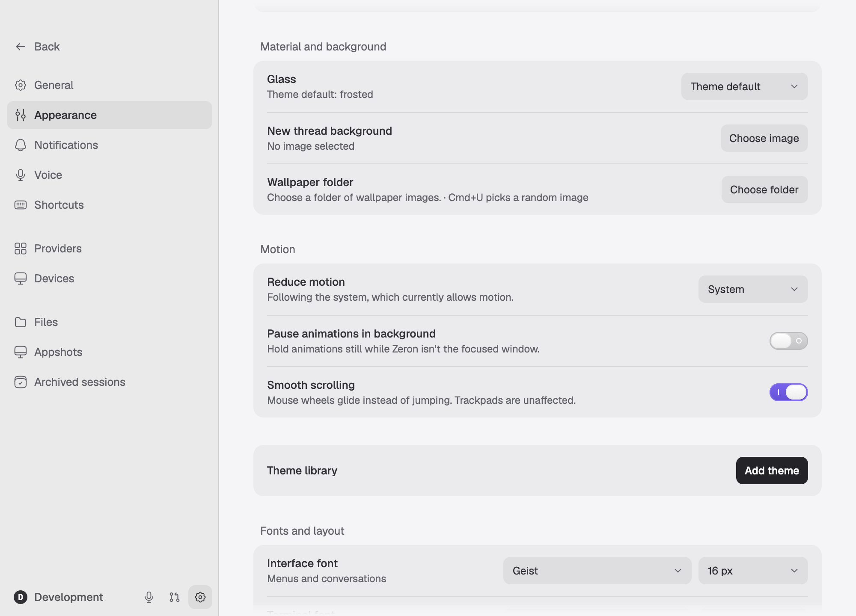This screenshot has width=856, height=616.
Task: Click the General gear icon
Action: [21, 85]
